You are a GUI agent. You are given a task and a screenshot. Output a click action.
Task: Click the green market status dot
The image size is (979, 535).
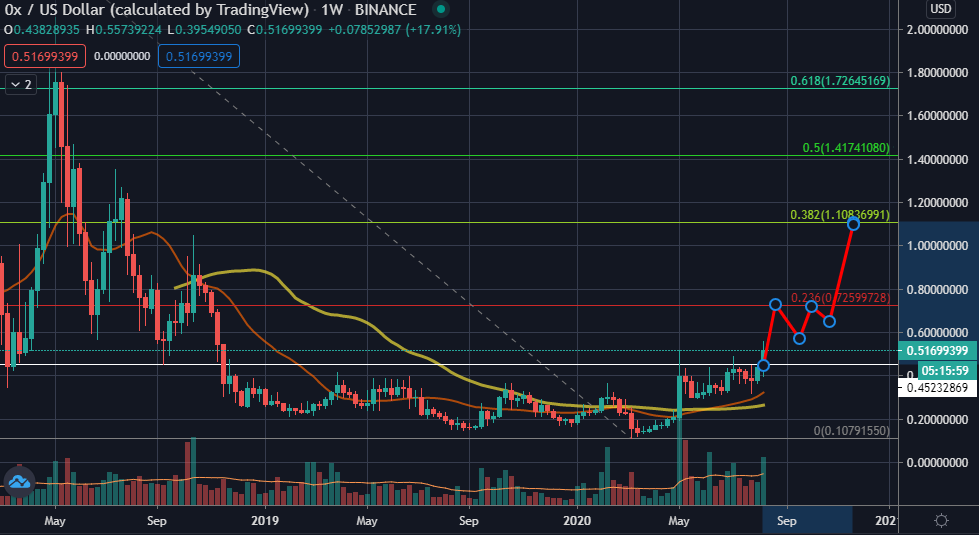coord(441,9)
